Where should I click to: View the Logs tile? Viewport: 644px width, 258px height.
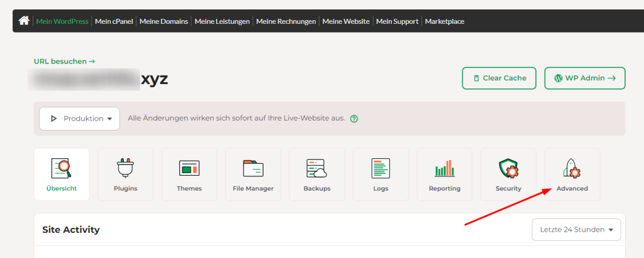coord(380,175)
